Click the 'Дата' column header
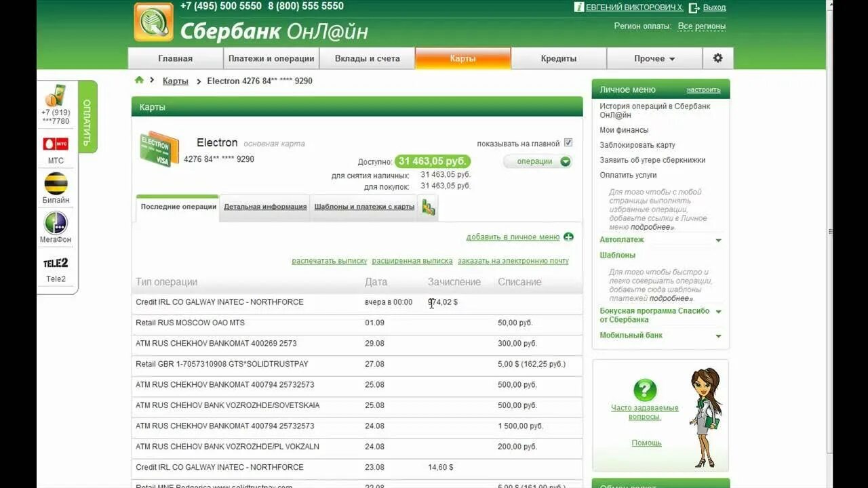868x488 pixels. click(376, 282)
